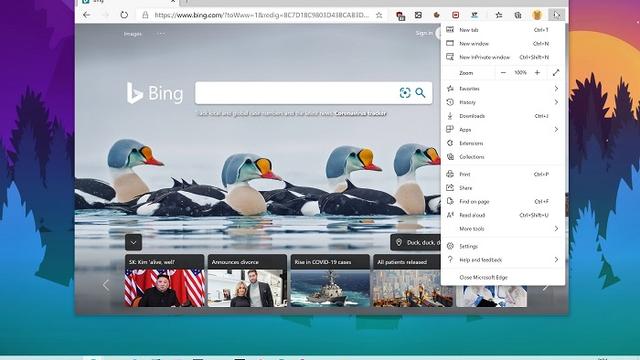Choose Close Microsoft Edge
Screen dimensions: 640x360
(x=503, y=277)
